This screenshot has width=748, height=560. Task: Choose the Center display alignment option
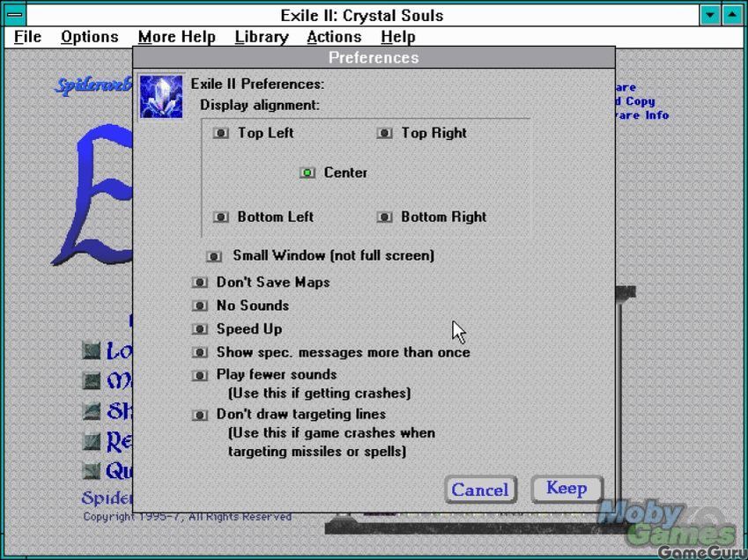[x=307, y=173]
